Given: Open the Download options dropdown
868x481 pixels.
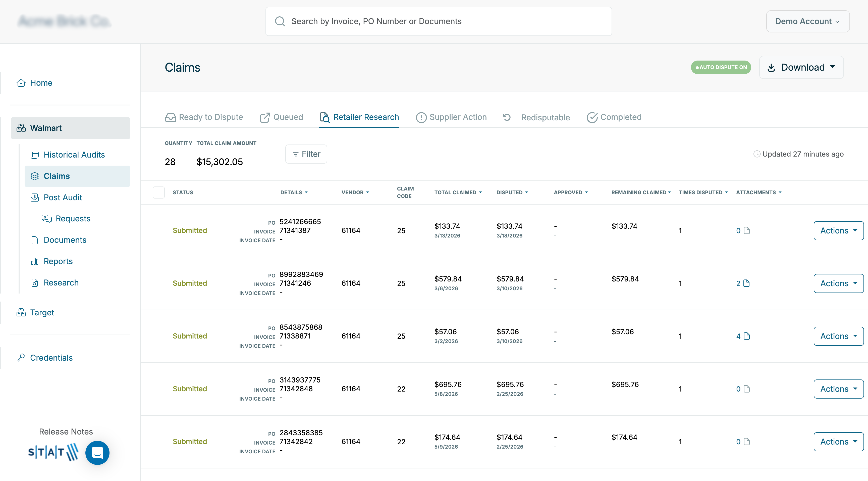Looking at the screenshot, I should 801,67.
